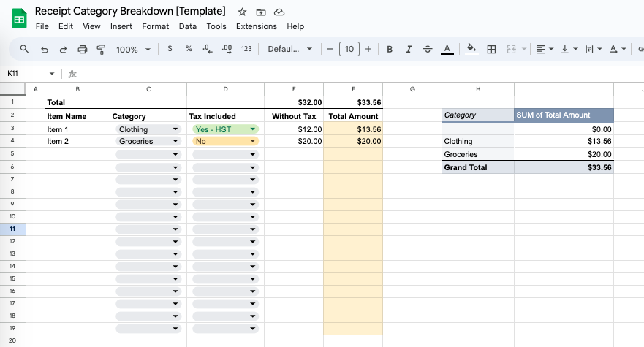This screenshot has height=347, width=644.
Task: Open the View menu
Action: point(91,26)
